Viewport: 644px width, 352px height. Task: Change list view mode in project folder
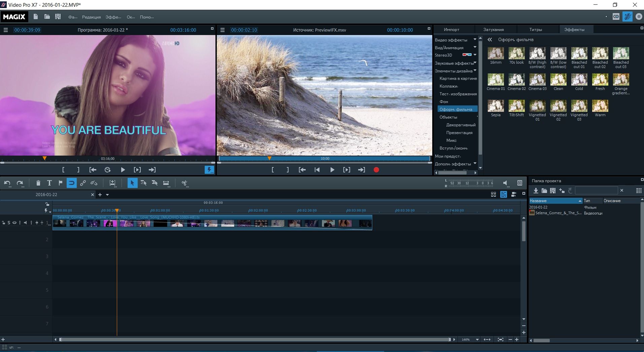coord(639,191)
